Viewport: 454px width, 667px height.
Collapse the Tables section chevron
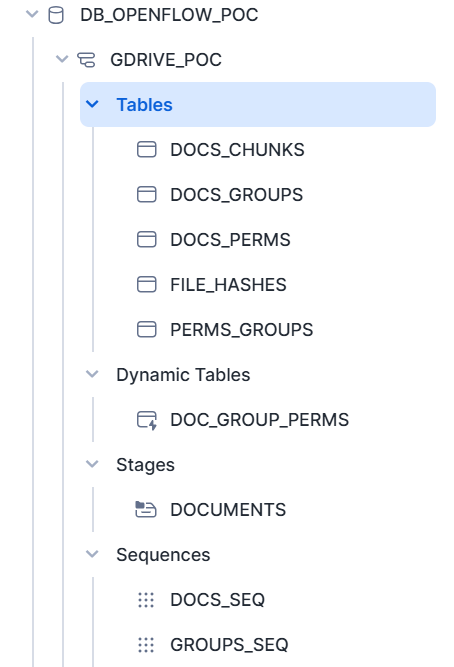tap(92, 104)
